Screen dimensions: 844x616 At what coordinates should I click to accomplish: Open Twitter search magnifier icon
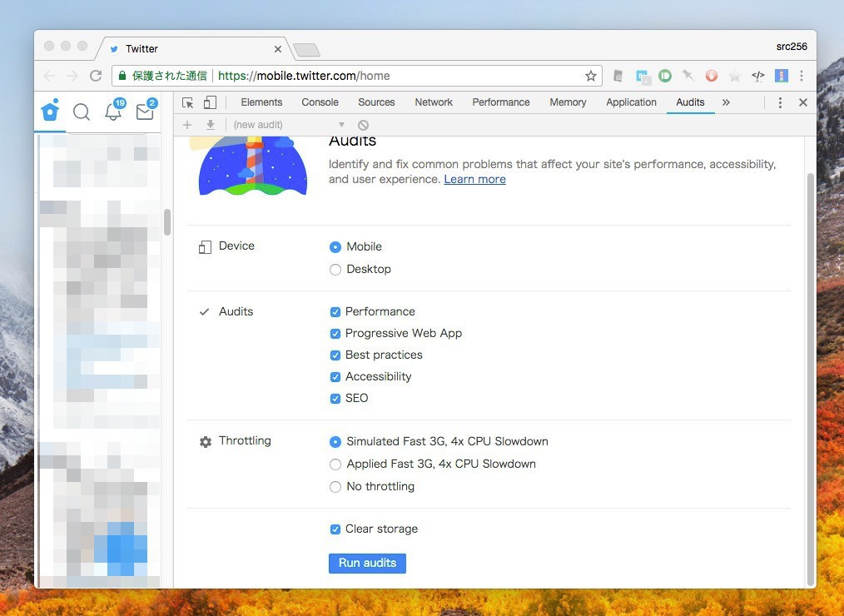click(x=82, y=112)
